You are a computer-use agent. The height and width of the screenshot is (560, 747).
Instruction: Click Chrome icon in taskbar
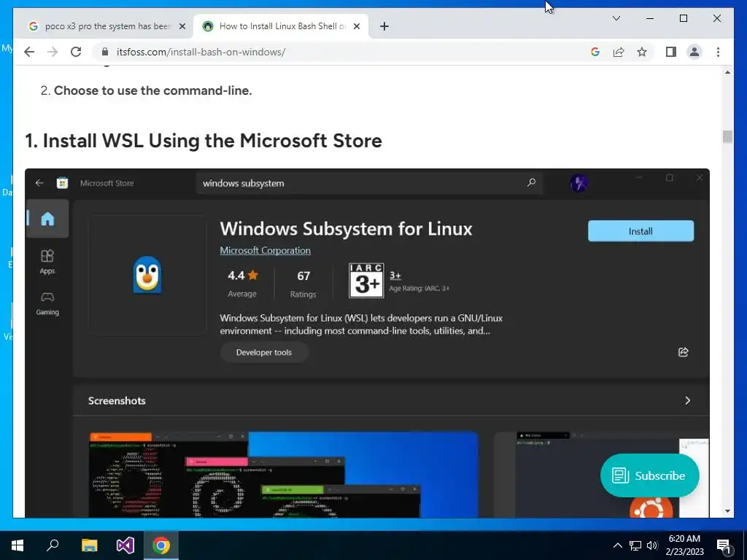point(161,545)
